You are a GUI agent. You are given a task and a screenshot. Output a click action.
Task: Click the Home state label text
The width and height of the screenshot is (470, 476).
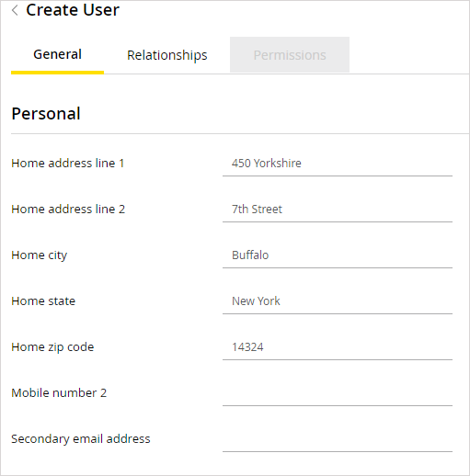point(43,301)
